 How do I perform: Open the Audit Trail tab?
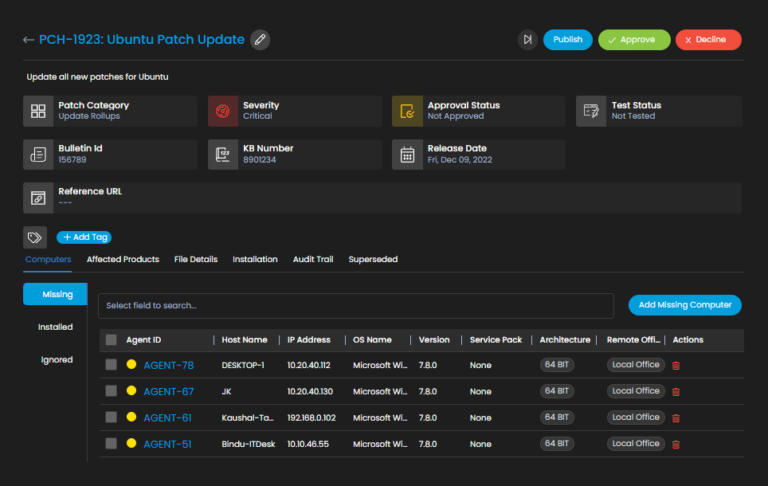point(313,259)
